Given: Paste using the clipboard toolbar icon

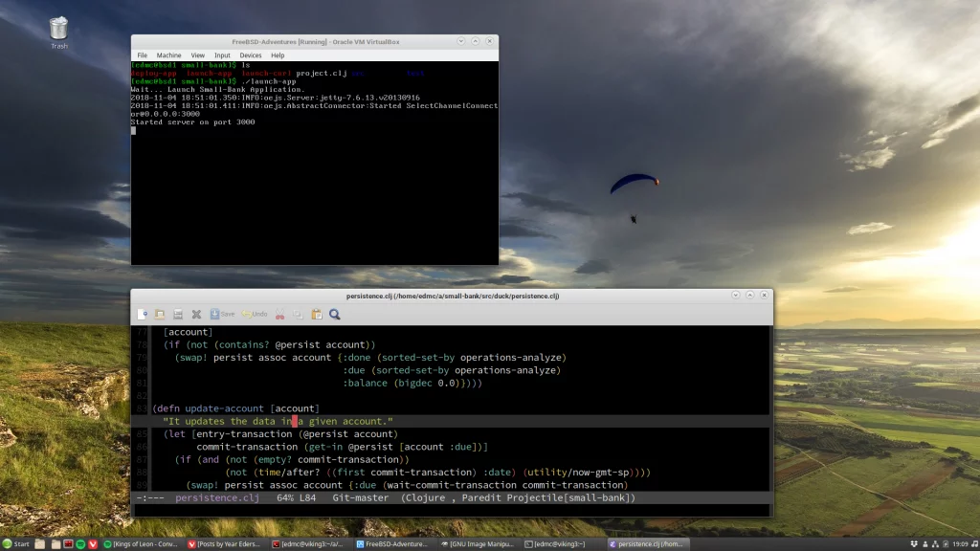Looking at the screenshot, I should click(x=317, y=314).
